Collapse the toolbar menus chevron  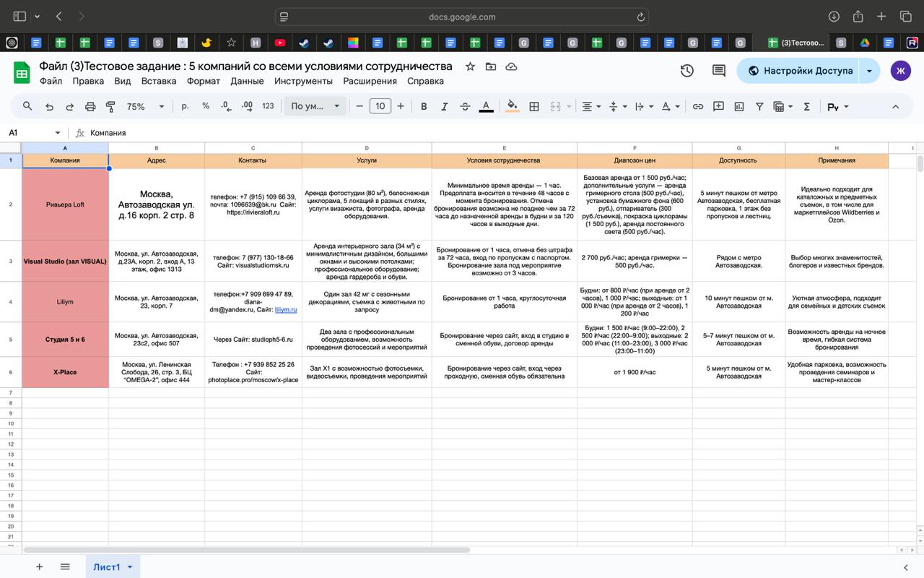click(x=895, y=106)
